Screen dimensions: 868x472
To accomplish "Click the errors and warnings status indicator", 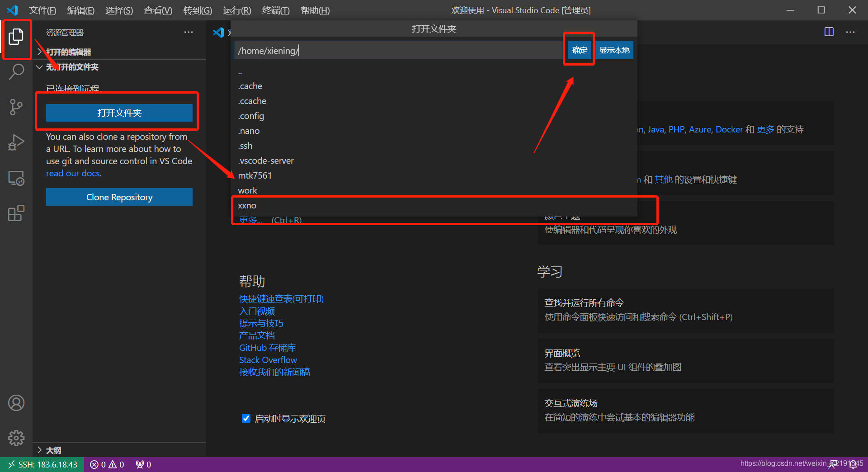I will pyautogui.click(x=107, y=464).
